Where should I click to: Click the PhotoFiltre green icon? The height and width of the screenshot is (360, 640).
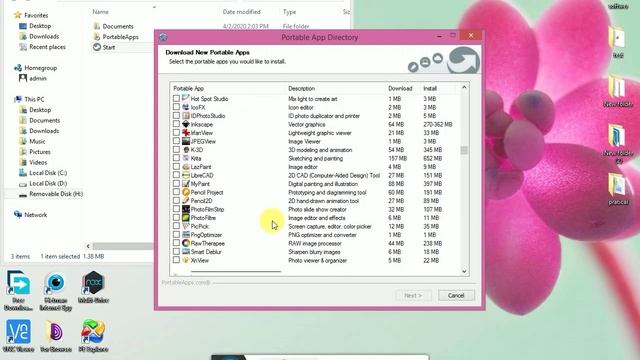coord(186,218)
